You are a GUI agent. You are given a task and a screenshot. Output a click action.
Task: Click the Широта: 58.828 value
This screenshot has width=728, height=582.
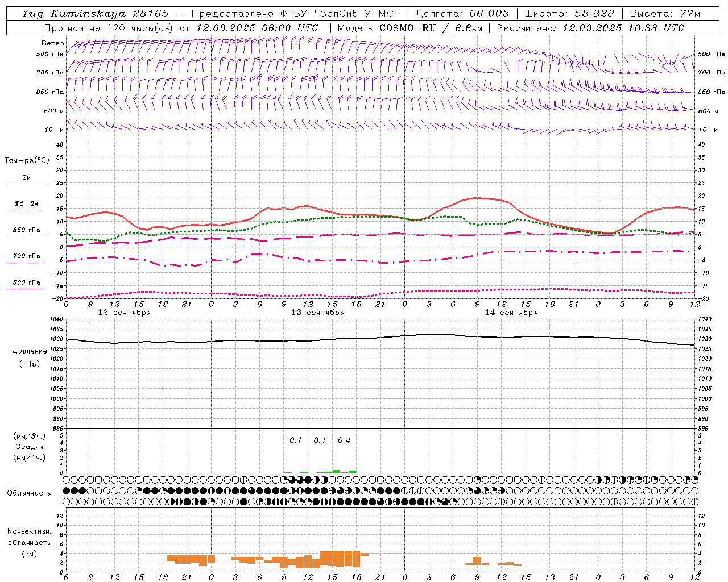coord(569,14)
